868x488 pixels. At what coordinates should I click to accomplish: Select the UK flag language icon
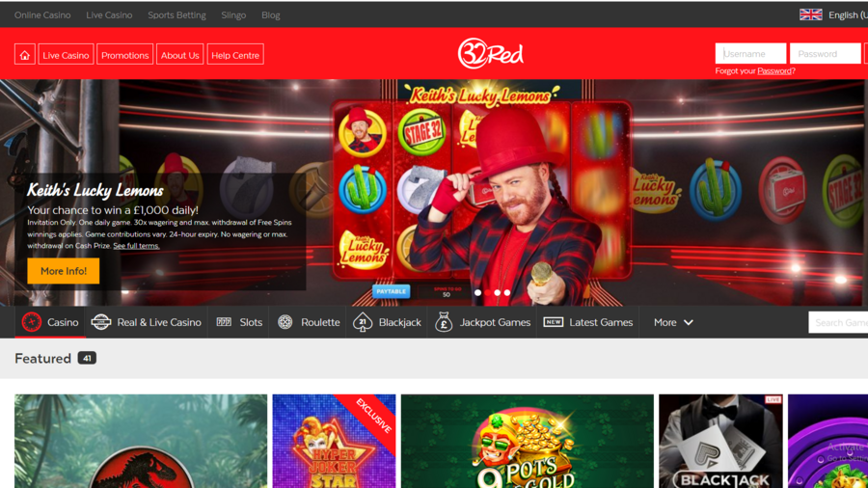[810, 14]
